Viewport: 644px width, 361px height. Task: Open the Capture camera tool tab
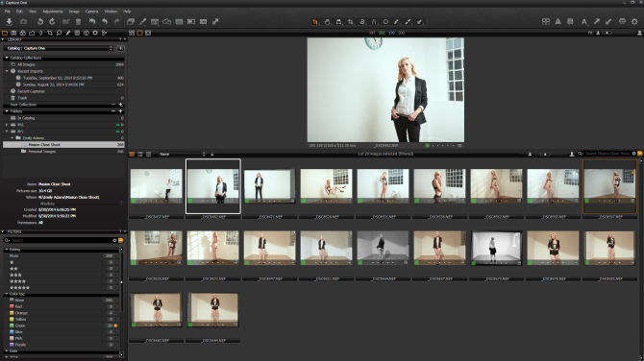(x=14, y=33)
